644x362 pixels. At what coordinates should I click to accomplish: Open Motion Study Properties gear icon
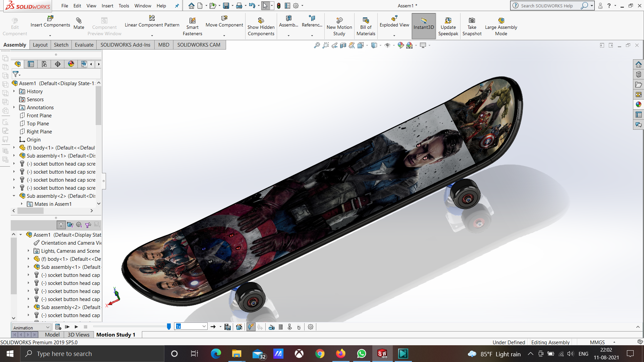(x=311, y=327)
